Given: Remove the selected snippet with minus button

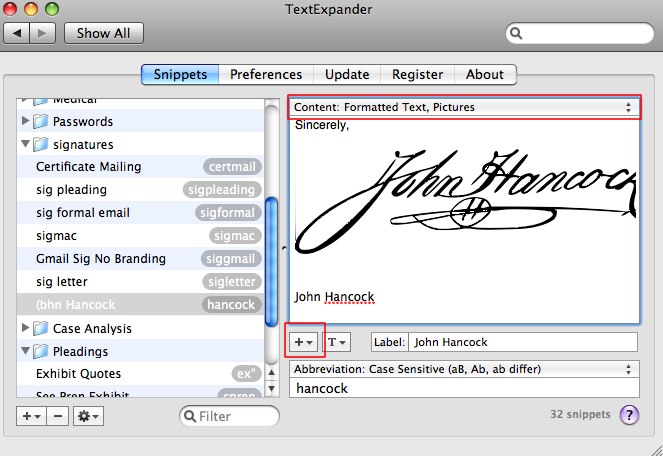Looking at the screenshot, I should [58, 415].
